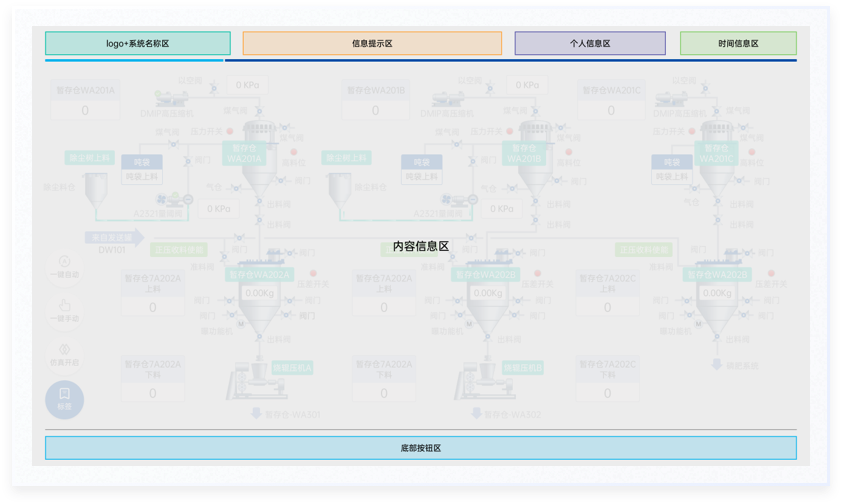Open the 个人信息区 header block
The width and height of the screenshot is (842, 504).
[x=590, y=44]
